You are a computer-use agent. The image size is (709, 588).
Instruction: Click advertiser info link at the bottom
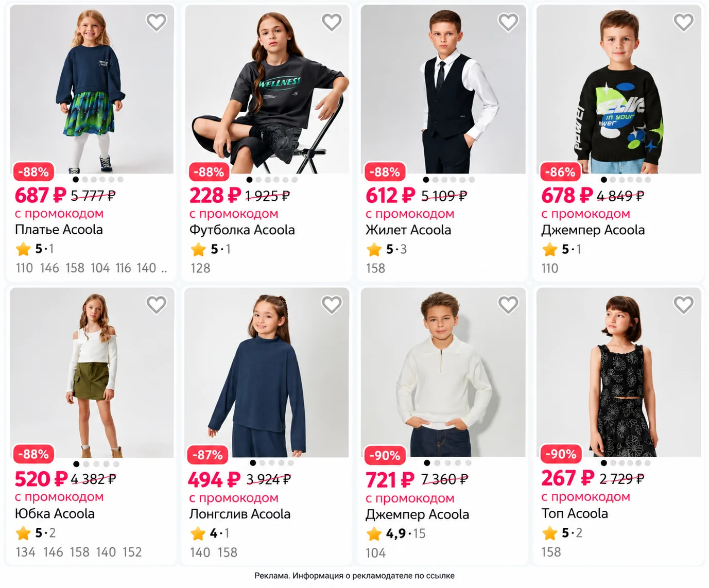[354, 576]
